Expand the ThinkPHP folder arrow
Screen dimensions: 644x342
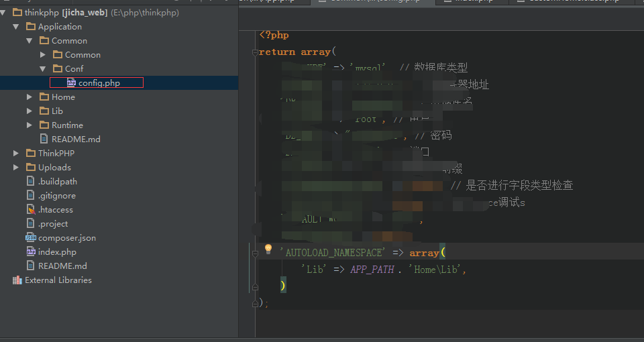15,153
